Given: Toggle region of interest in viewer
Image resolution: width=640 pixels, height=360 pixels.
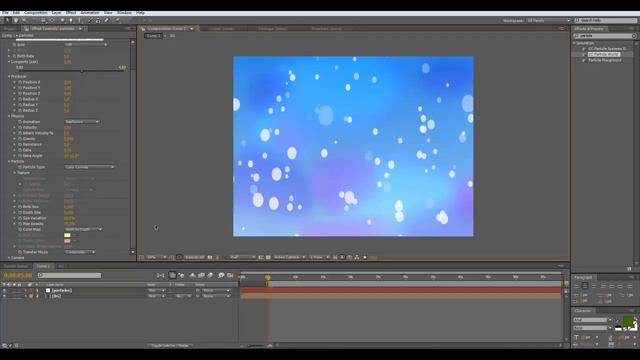Looking at the screenshot, I should (261, 257).
